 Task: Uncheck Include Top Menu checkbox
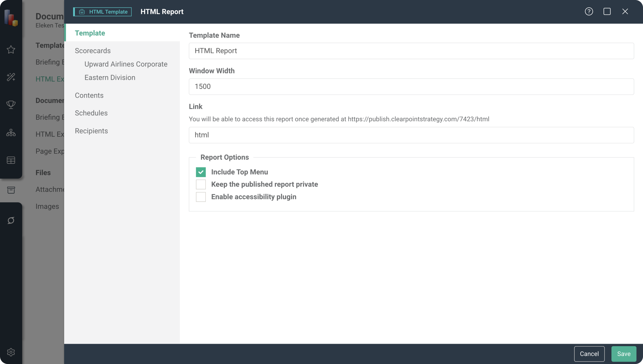point(201,172)
